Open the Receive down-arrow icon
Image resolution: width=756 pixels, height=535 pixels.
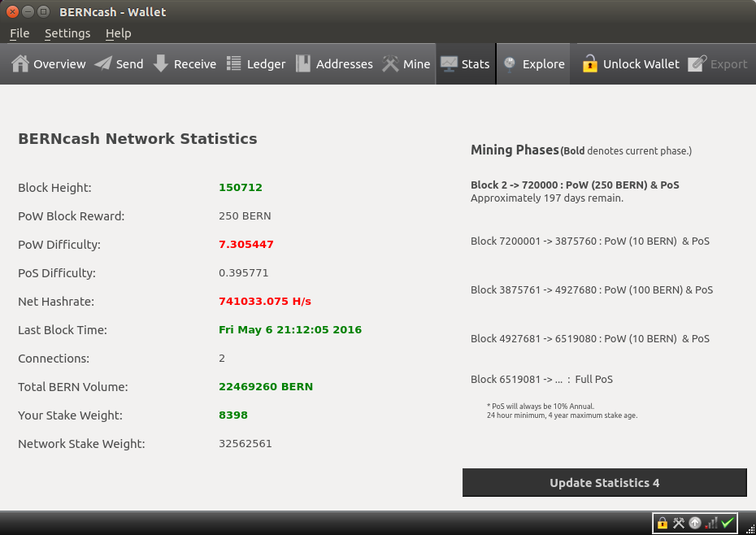point(161,63)
